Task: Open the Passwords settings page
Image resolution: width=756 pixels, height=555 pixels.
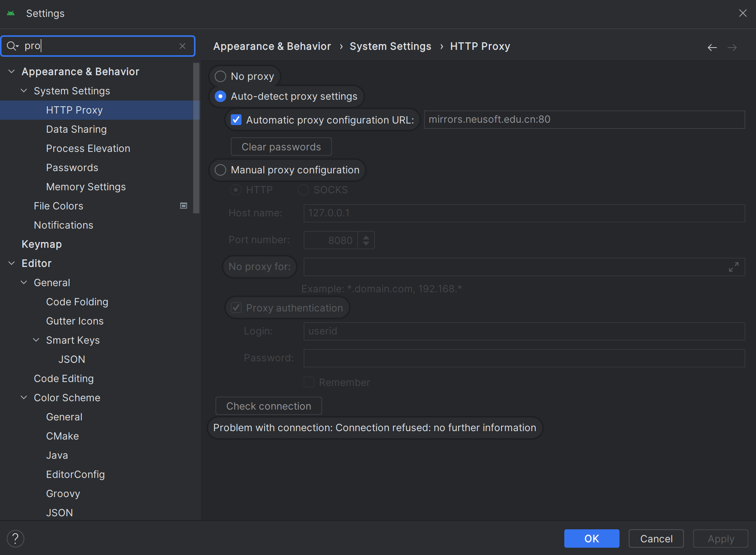Action: click(72, 168)
